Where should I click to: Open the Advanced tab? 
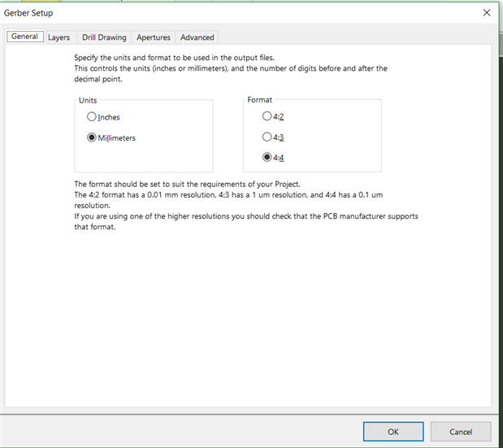[197, 37]
